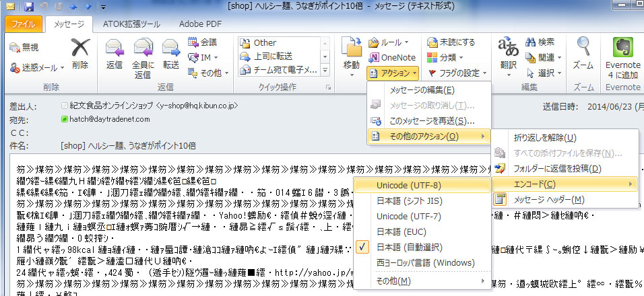Screen dimensions: 644x296
Task: Open the アクション (Actions) dropdown
Action: tap(392, 73)
